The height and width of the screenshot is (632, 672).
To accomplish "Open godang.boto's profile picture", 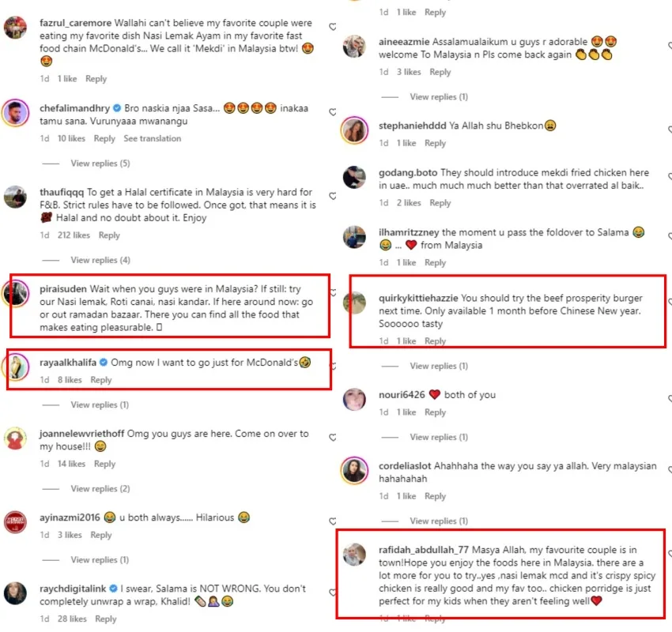I will [354, 179].
